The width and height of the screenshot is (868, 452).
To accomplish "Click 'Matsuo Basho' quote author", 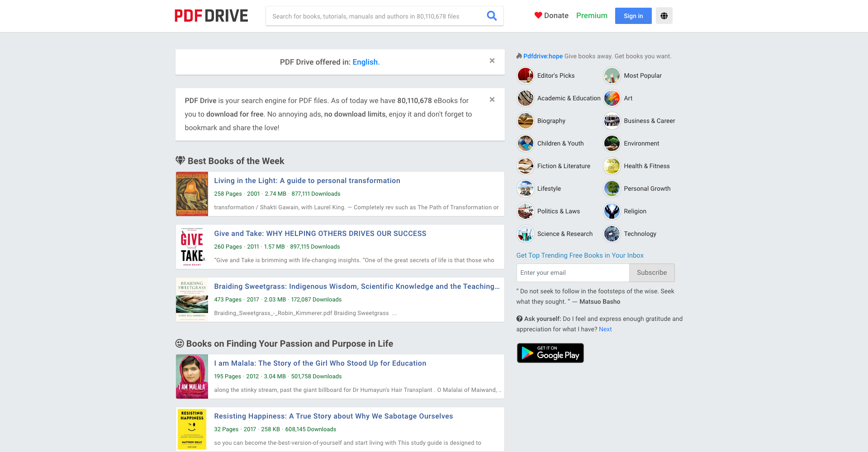I will (x=600, y=301).
